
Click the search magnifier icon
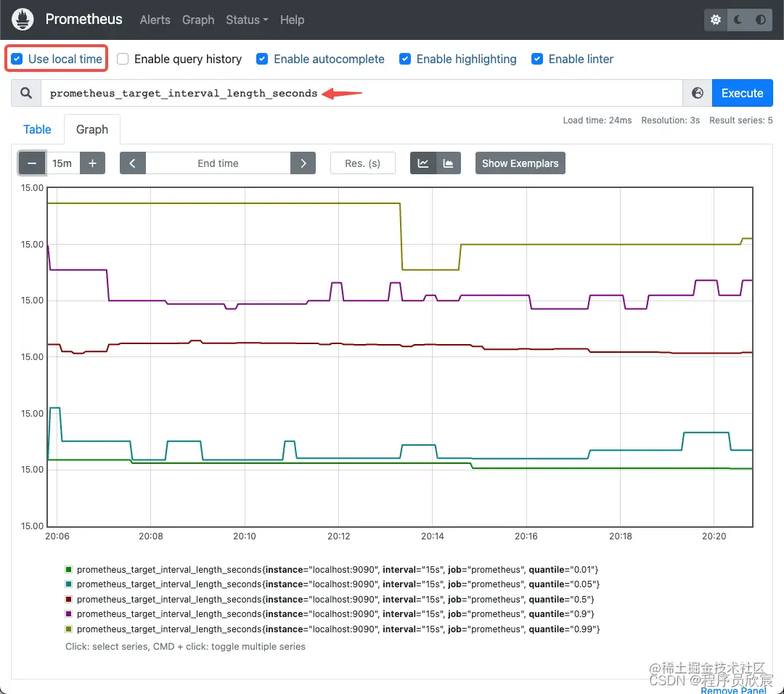point(26,93)
